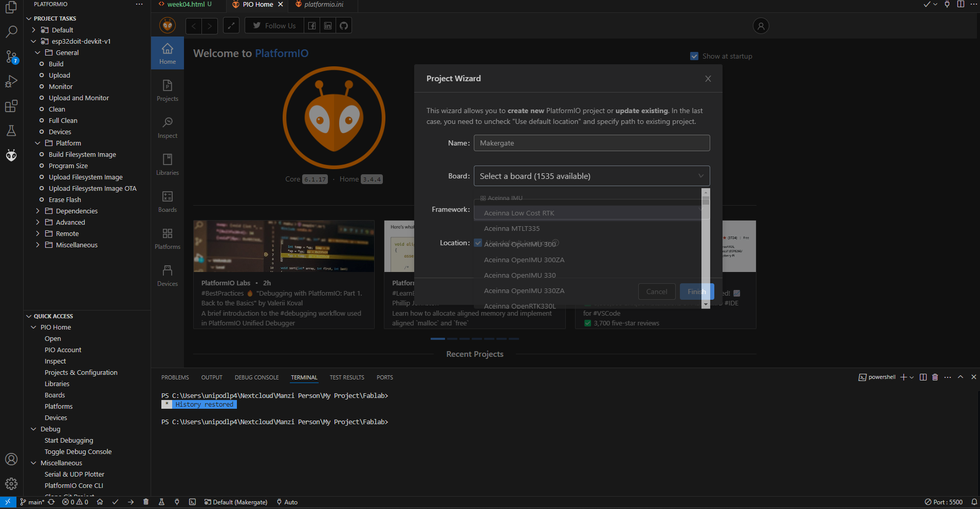Image resolution: width=980 pixels, height=509 pixels.
Task: Open the Facebook link icon
Action: click(312, 26)
